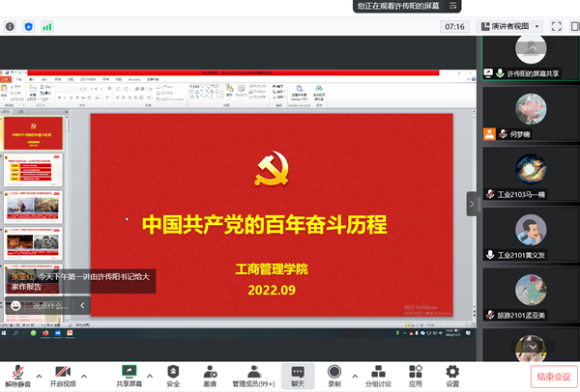Unmute microphone with 解除静音 button
580x392 pixels.
pyautogui.click(x=17, y=377)
